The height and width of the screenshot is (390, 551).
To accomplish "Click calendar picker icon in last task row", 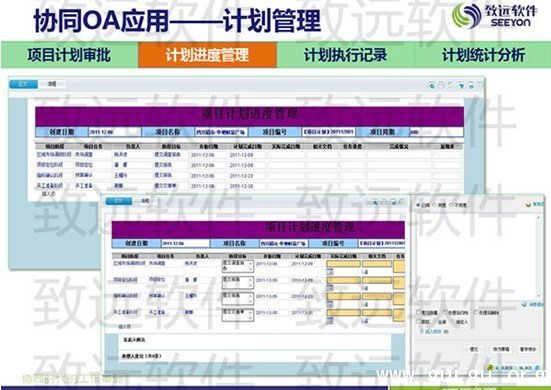I will coord(329,320).
